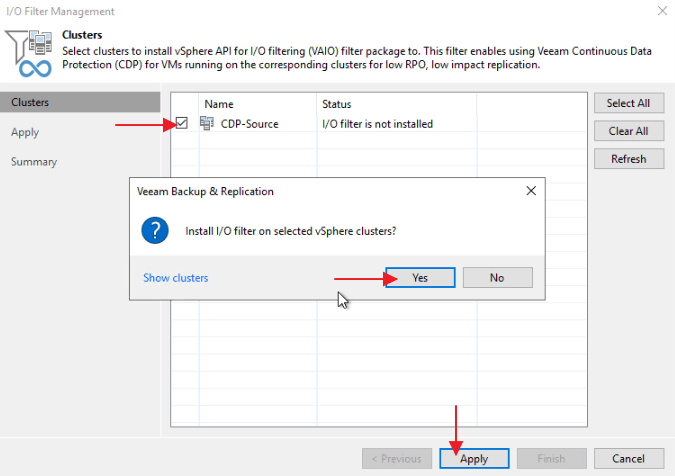Open the Show clusters link
This screenshot has width=675, height=476.
(176, 278)
